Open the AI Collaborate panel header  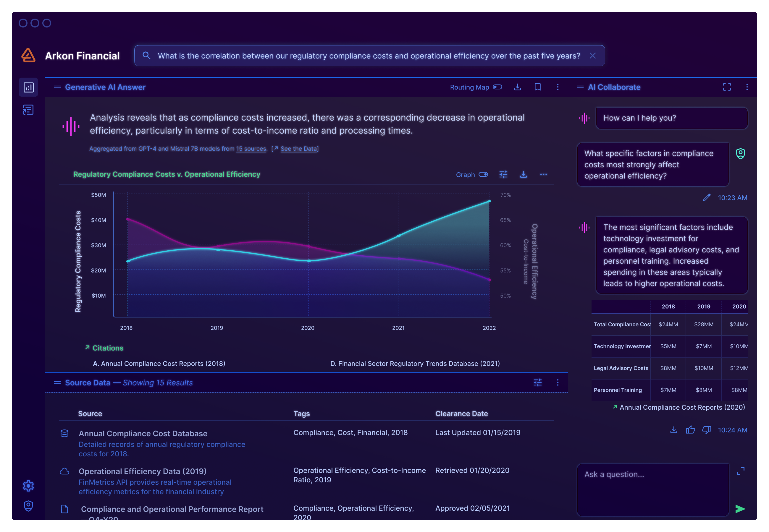click(x=614, y=87)
